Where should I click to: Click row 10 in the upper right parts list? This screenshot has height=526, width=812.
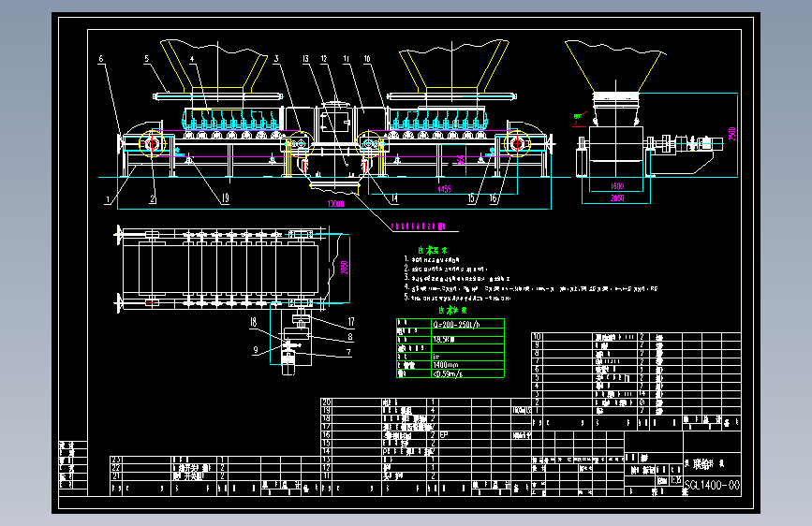(x=637, y=337)
